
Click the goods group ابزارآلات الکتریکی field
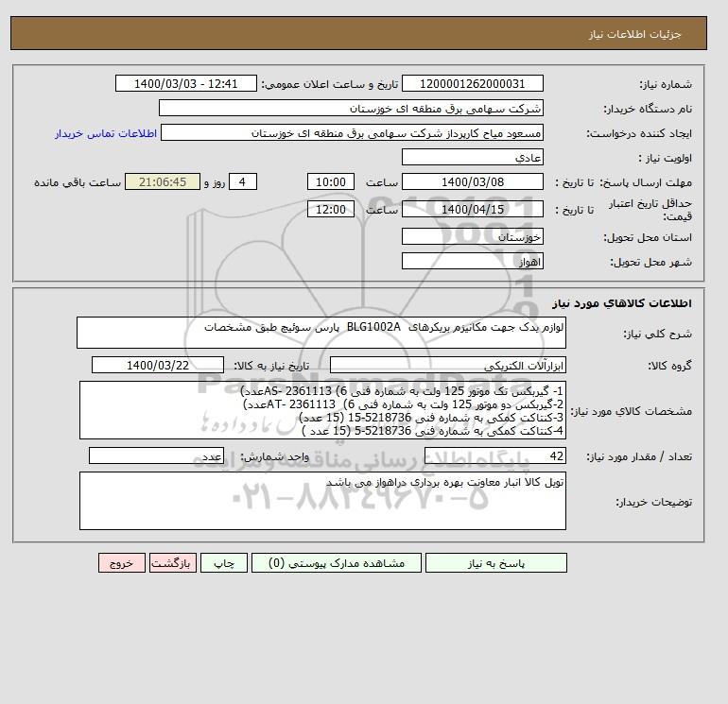point(447,365)
